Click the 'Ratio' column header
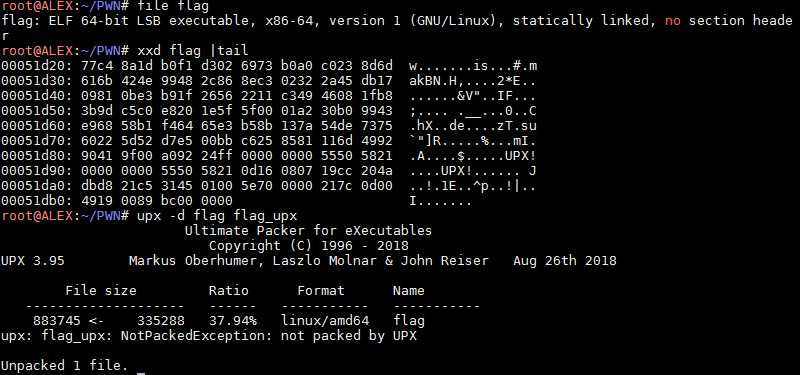The width and height of the screenshot is (800, 375). [229, 291]
